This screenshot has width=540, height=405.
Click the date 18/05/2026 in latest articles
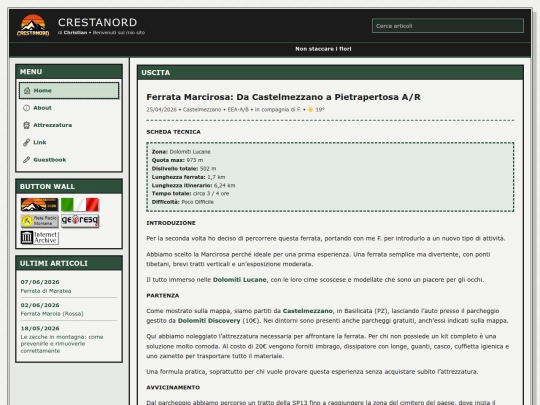tap(40, 328)
